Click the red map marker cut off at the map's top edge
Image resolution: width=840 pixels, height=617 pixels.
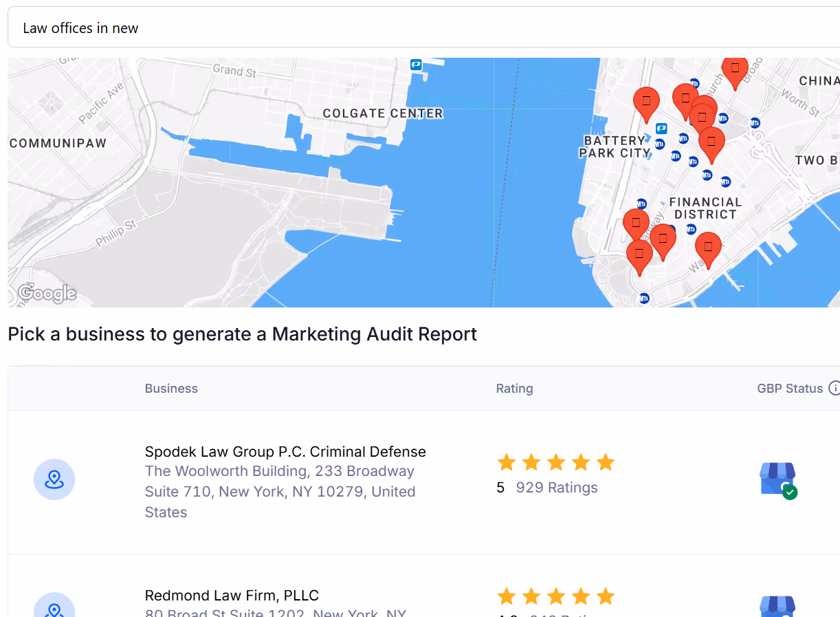(735, 73)
